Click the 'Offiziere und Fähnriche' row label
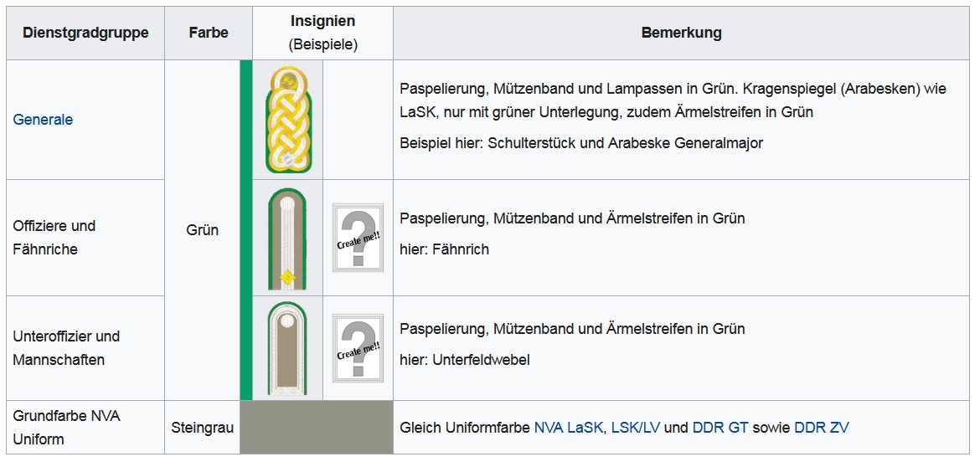The width and height of the screenshot is (980, 462). tap(54, 238)
